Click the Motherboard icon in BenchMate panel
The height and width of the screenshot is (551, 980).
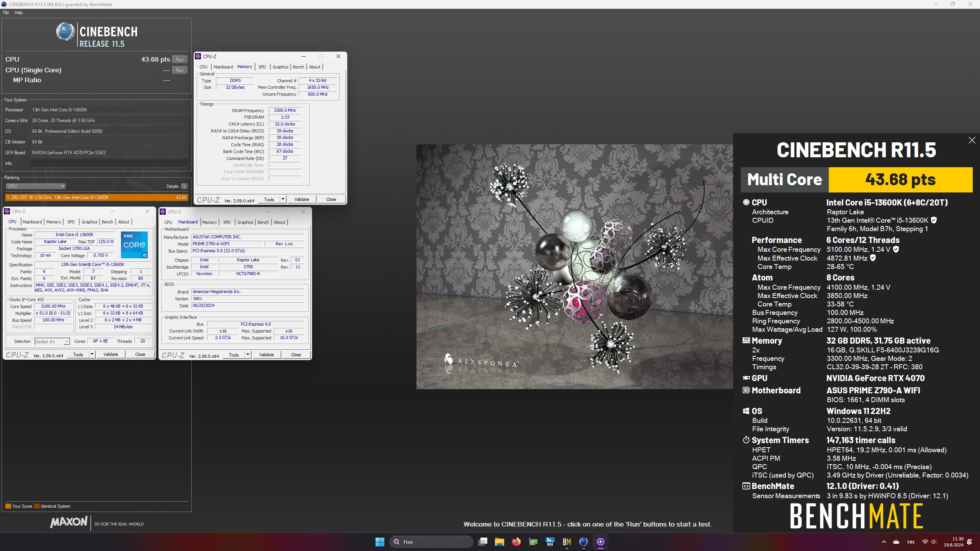(x=746, y=390)
